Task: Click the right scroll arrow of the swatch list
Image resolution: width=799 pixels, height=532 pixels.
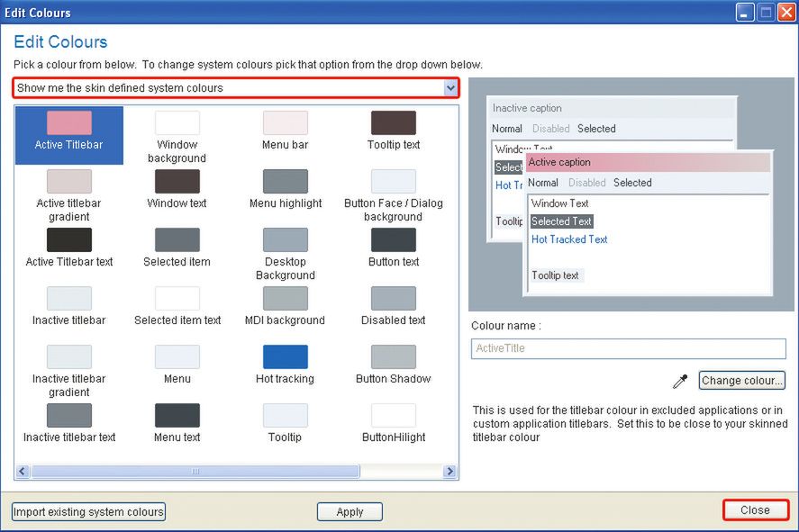Action: click(x=449, y=471)
